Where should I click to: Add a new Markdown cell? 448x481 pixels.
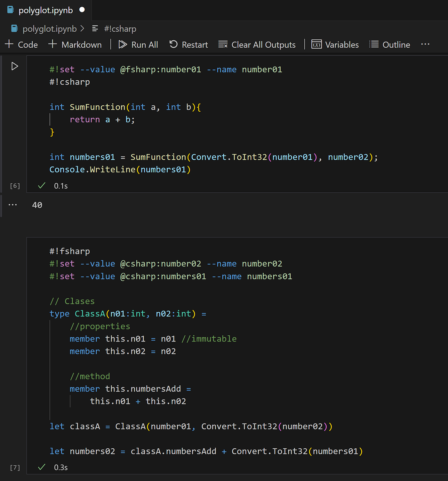pos(75,44)
